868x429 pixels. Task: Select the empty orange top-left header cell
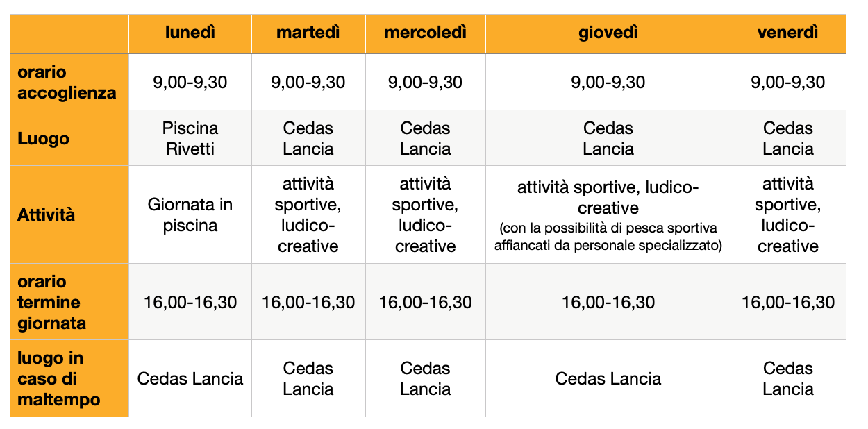tap(69, 32)
